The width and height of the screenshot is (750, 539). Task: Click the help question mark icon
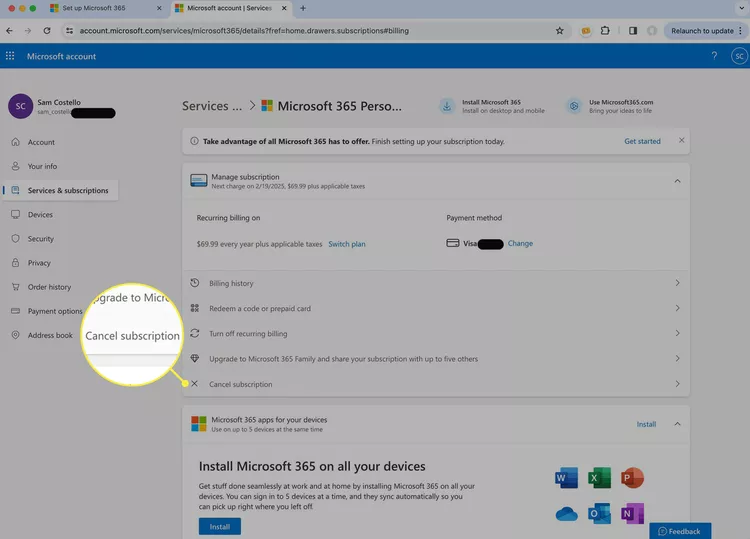(x=714, y=56)
